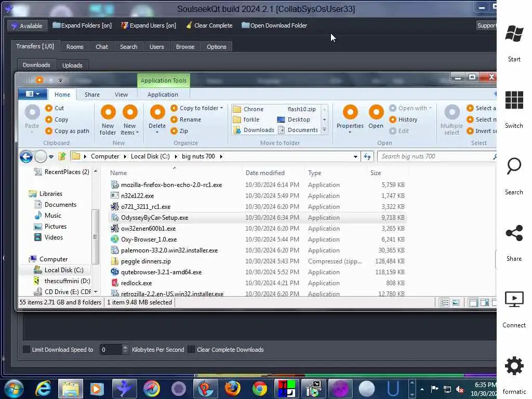Open the Search tab in Soulseek
Viewport: 532px width, 399px height.
(x=129, y=47)
